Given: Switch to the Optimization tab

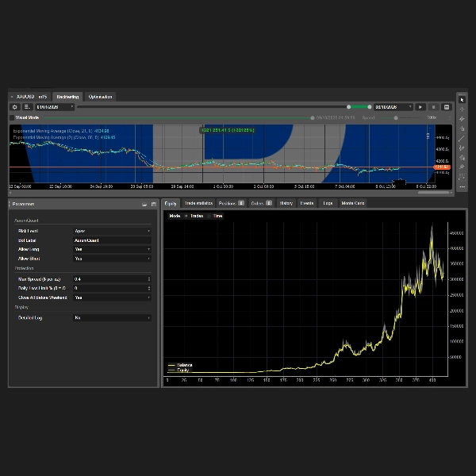Looking at the screenshot, I should tap(100, 97).
